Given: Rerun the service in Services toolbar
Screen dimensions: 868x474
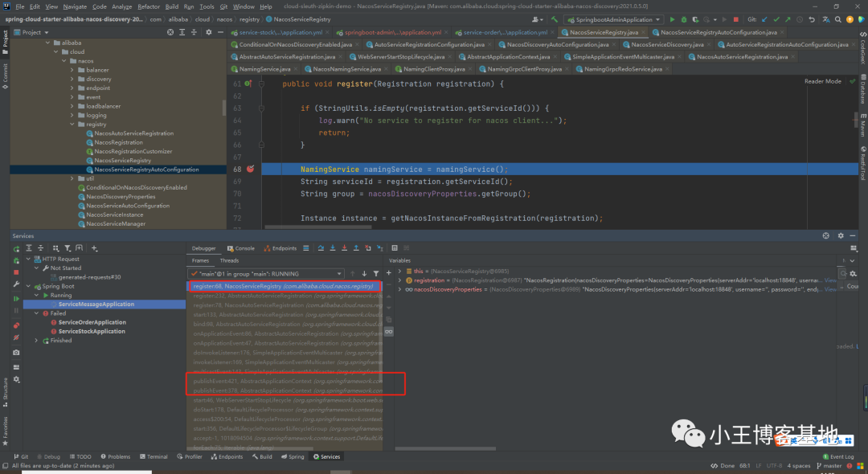Looking at the screenshot, I should 17,249.
